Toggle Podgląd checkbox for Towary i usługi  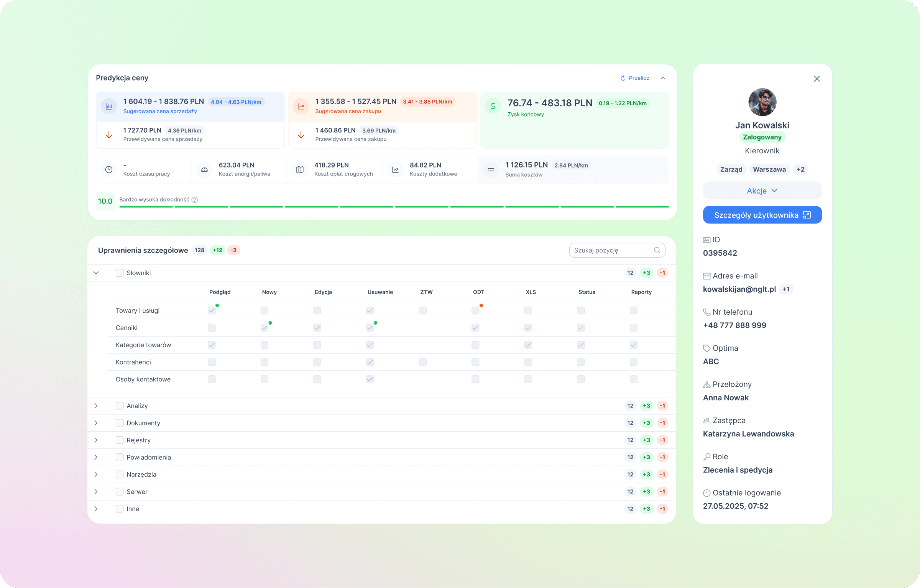[212, 310]
